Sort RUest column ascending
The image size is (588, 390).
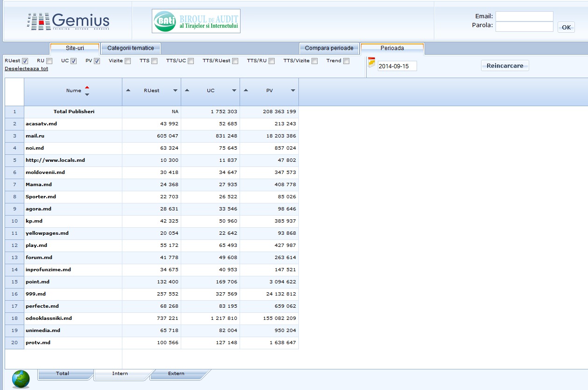[129, 90]
